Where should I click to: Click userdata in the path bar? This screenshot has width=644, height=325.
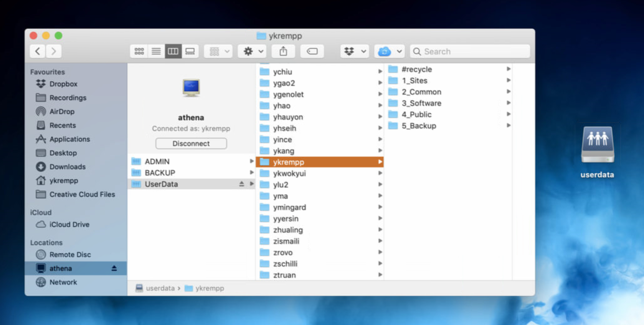(x=160, y=288)
